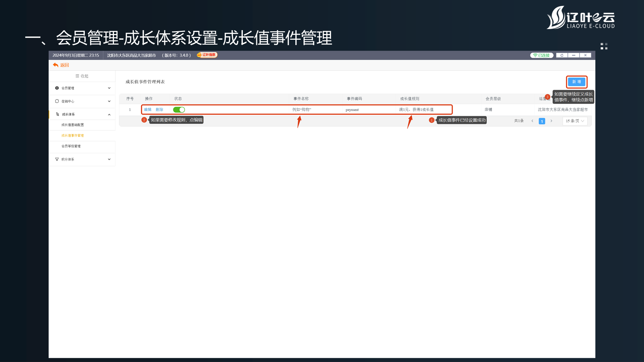644x362 pixels.
Task: Click the 序号 column header
Action: click(x=130, y=99)
